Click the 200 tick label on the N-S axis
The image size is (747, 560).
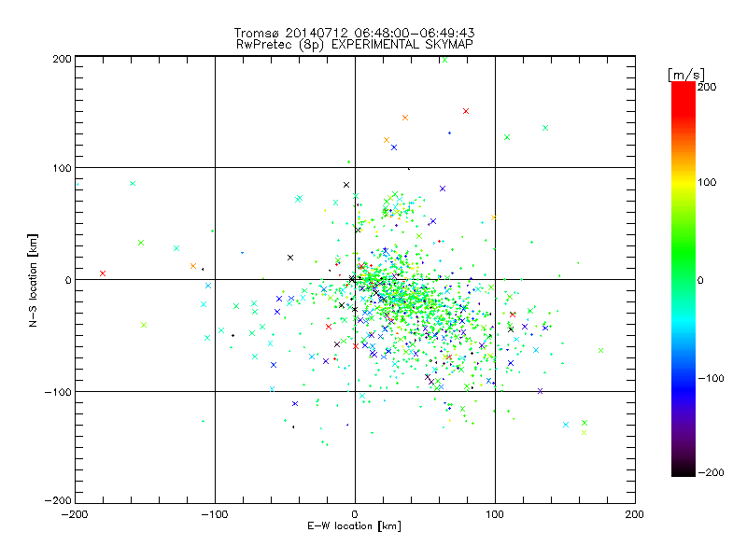(62, 59)
